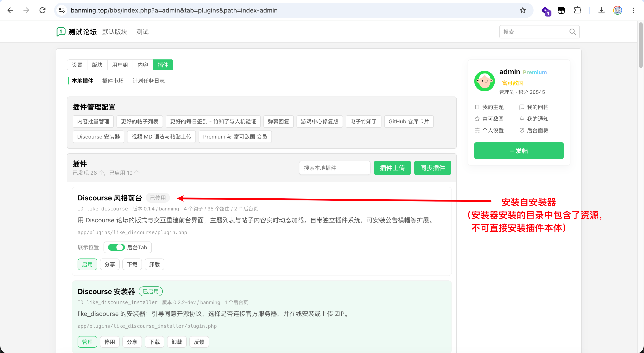Open the Chrome three-dot menu
This screenshot has height=353, width=644.
633,10
